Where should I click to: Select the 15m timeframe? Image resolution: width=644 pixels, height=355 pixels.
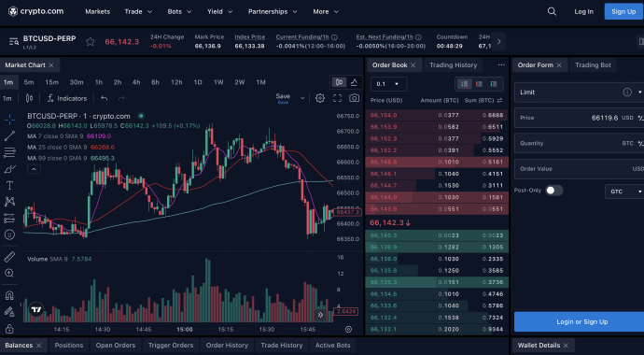pyautogui.click(x=51, y=82)
